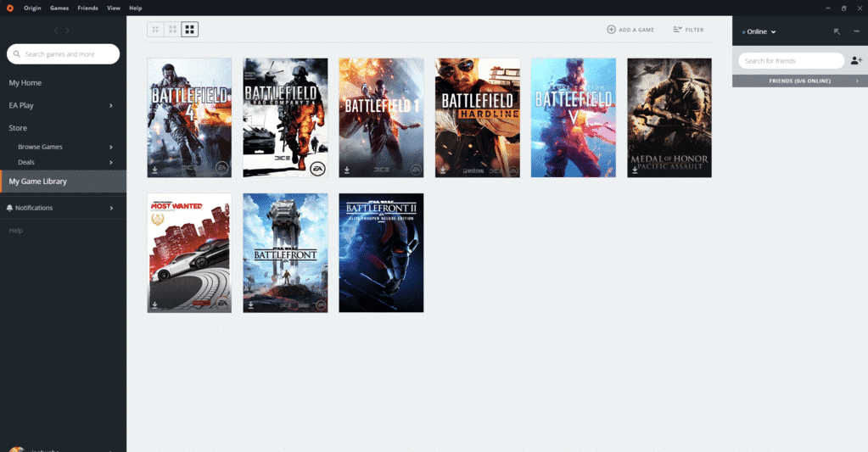Open the Origin menu
This screenshot has width=868, height=452.
32,8
